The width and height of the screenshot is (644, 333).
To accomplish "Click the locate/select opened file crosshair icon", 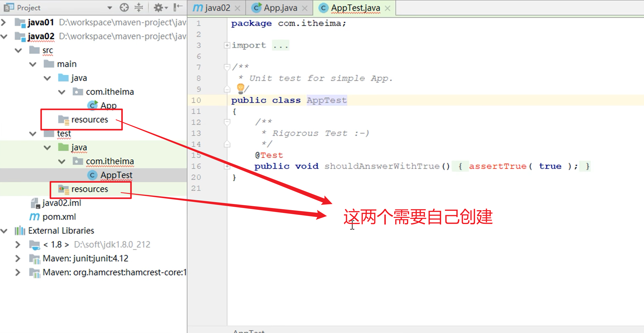I will (124, 7).
